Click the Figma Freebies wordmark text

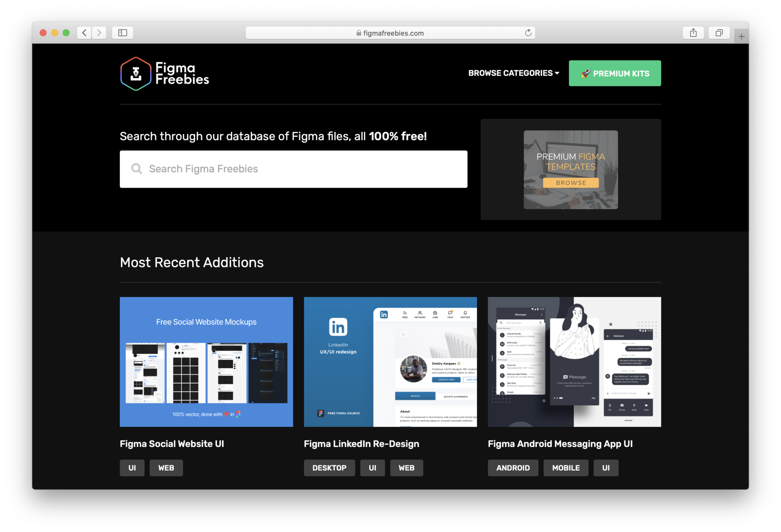tap(182, 74)
